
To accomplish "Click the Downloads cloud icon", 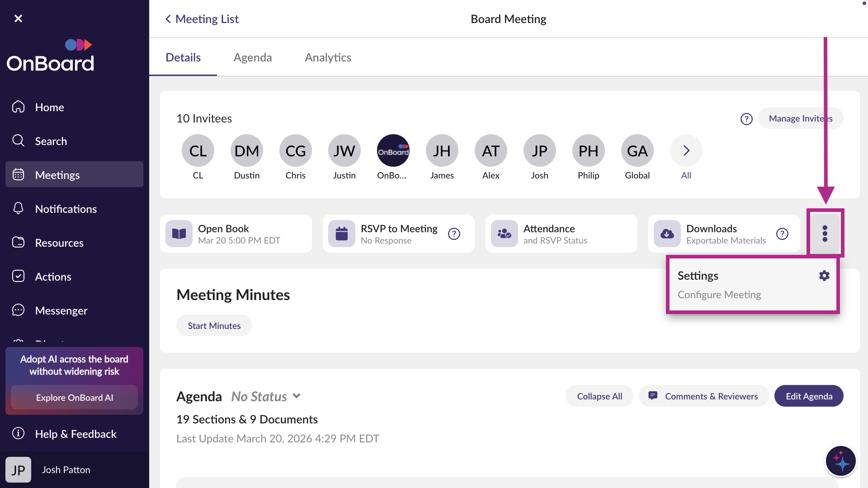I will (667, 234).
